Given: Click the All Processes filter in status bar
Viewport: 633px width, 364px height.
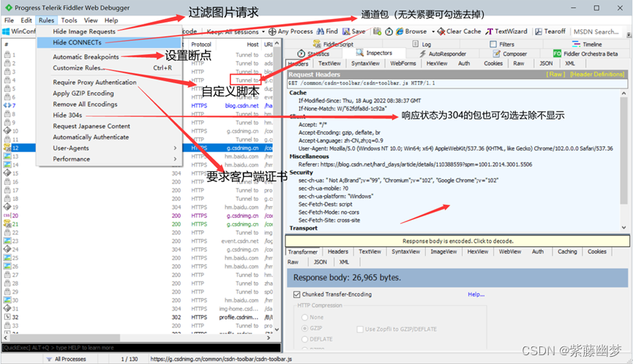Looking at the screenshot, I should click(66, 359).
